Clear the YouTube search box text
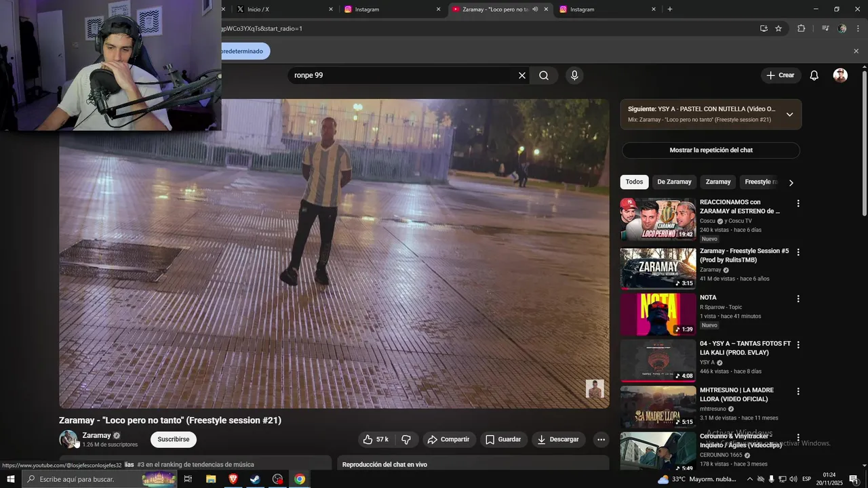Screen dimensions: 868x488 (x=522, y=75)
